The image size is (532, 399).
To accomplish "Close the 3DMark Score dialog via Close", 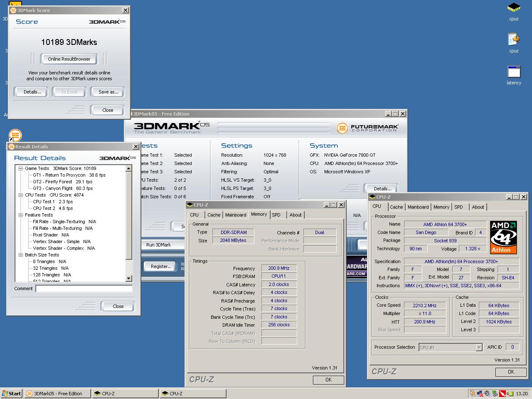I will (108, 110).
